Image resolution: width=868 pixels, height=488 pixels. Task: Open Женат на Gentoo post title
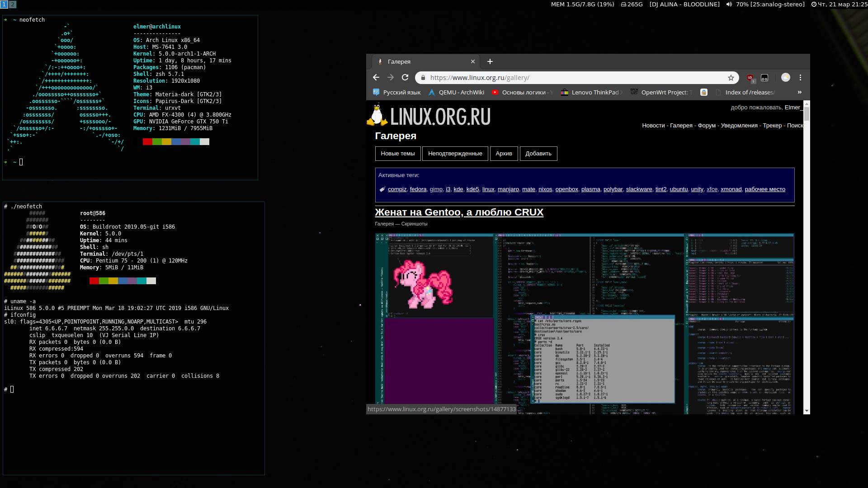point(459,212)
